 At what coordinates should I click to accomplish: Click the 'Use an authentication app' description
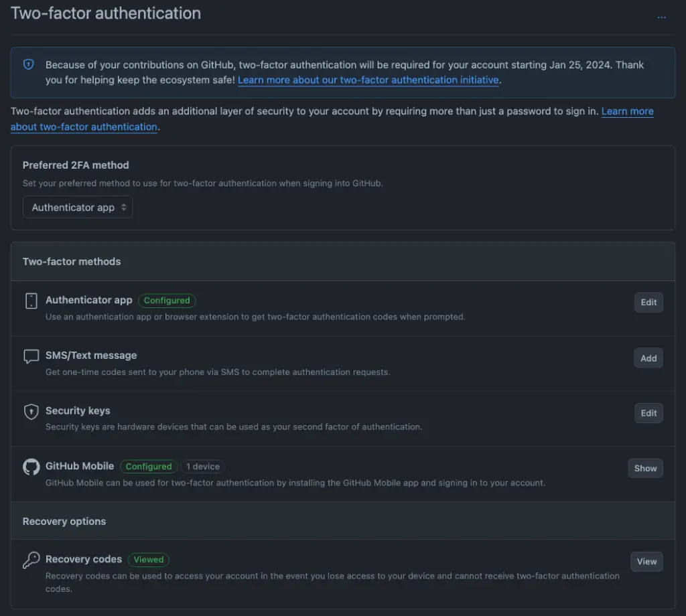(x=255, y=317)
